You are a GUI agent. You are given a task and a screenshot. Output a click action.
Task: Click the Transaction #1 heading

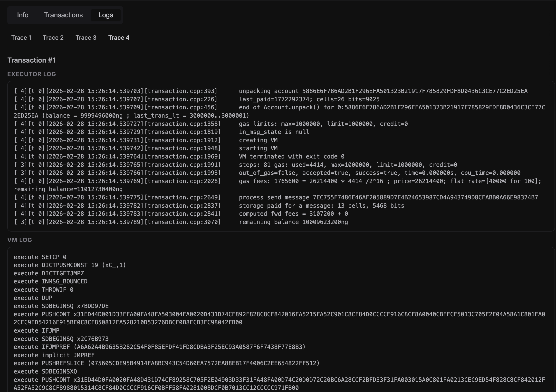tap(32, 60)
